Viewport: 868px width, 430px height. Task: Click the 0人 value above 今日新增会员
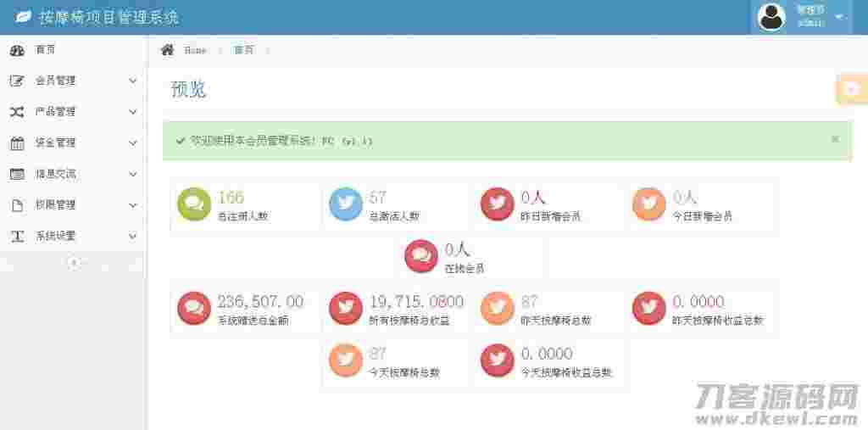click(x=685, y=197)
